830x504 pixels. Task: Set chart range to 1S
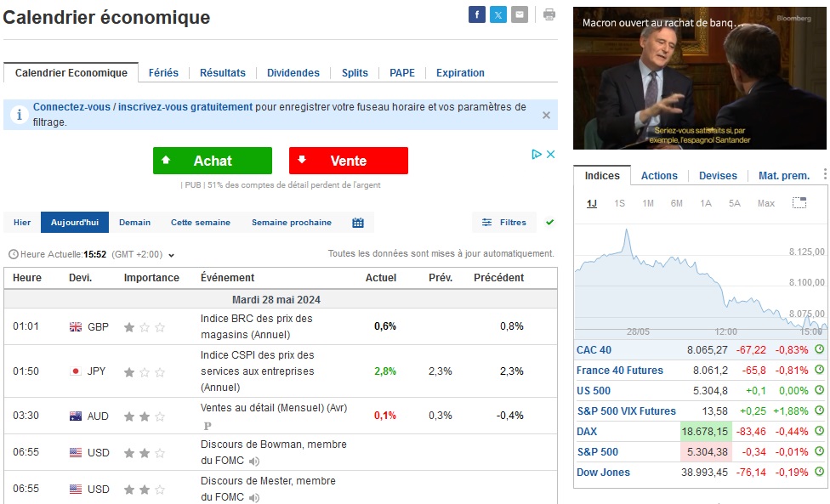pyautogui.click(x=619, y=203)
